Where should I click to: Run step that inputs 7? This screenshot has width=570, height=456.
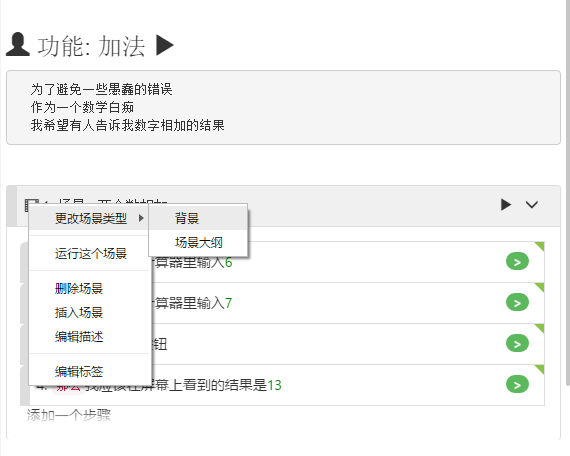[x=517, y=302]
